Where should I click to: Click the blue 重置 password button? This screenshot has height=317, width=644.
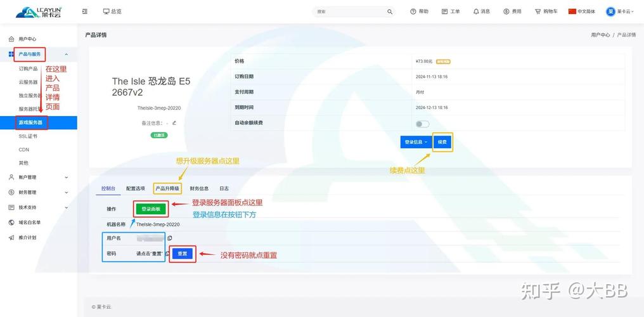tap(183, 254)
